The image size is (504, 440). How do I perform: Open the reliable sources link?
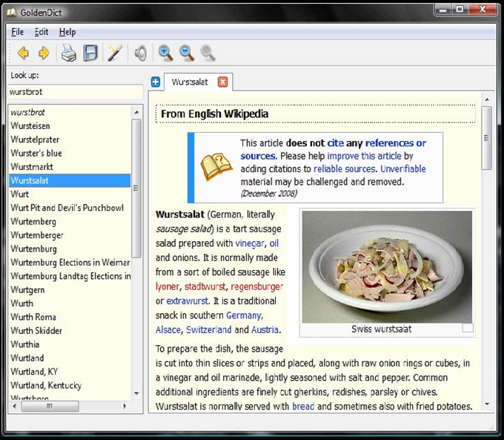345,169
